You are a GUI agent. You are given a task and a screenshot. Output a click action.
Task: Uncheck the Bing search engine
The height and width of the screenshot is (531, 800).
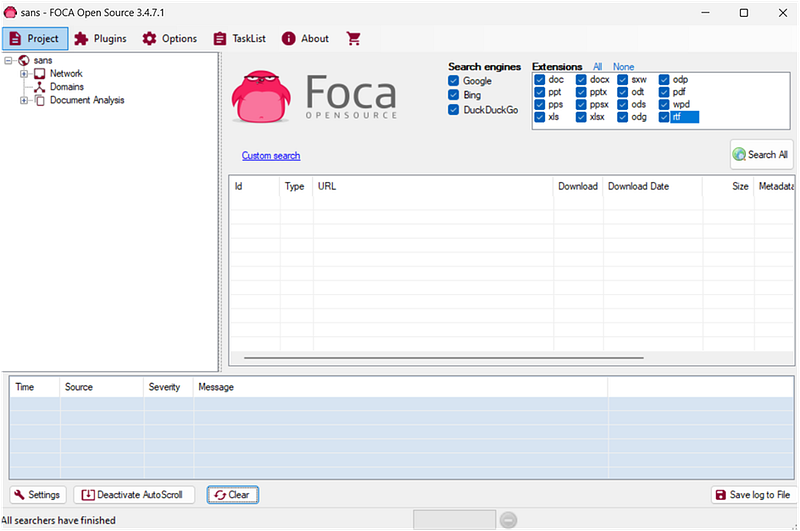coord(453,95)
